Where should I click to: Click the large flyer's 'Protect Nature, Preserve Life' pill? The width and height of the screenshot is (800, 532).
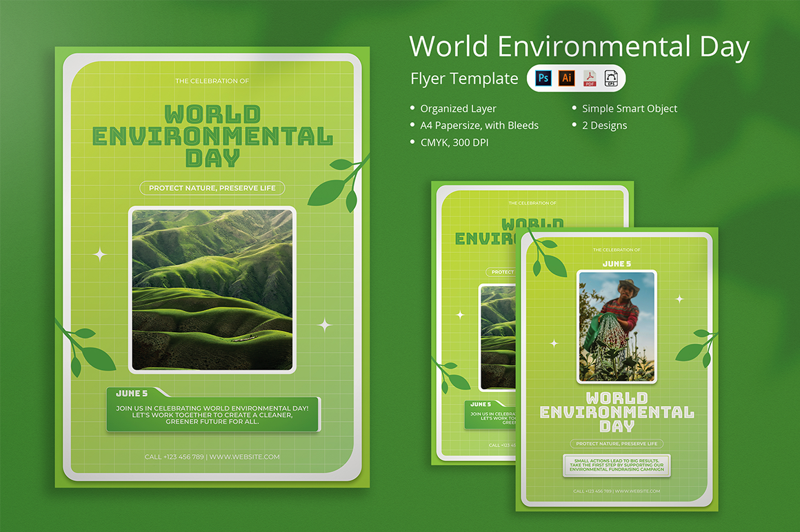[x=212, y=188]
